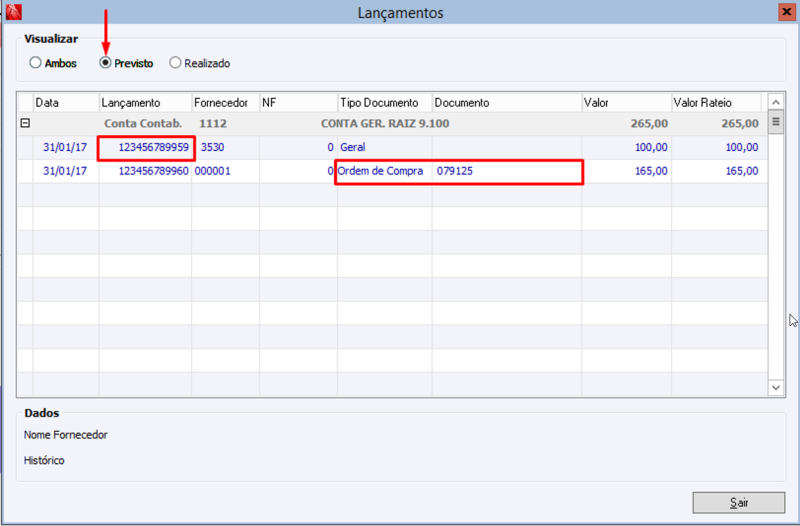Click the application icon in title bar
Image resolution: width=800 pixels, height=526 pixels.
(14, 12)
